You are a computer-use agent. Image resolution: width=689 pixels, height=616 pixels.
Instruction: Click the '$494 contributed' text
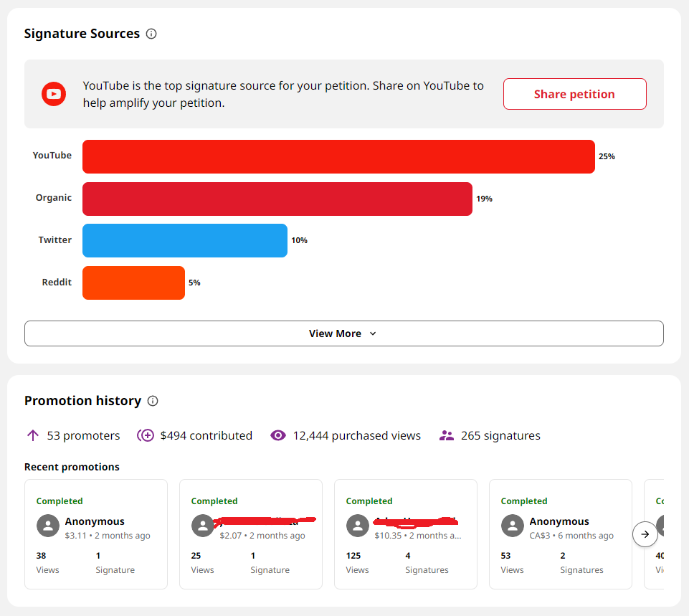pyautogui.click(x=206, y=435)
